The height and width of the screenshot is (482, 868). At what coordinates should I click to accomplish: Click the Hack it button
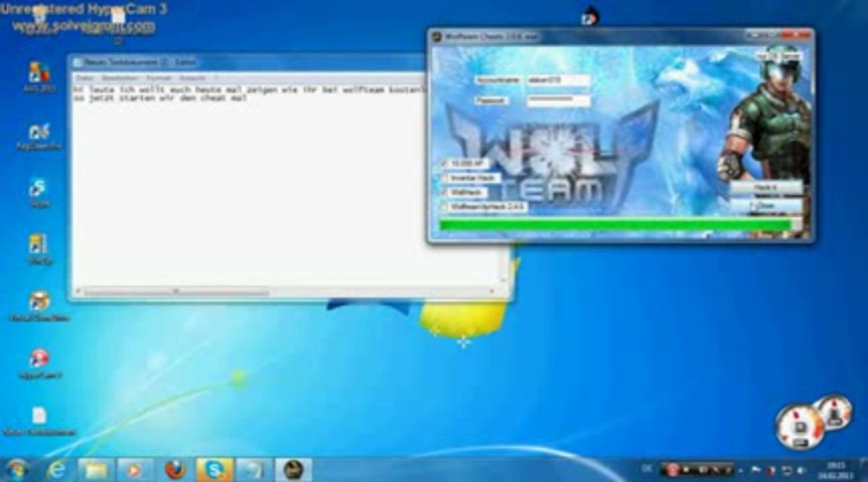click(766, 188)
